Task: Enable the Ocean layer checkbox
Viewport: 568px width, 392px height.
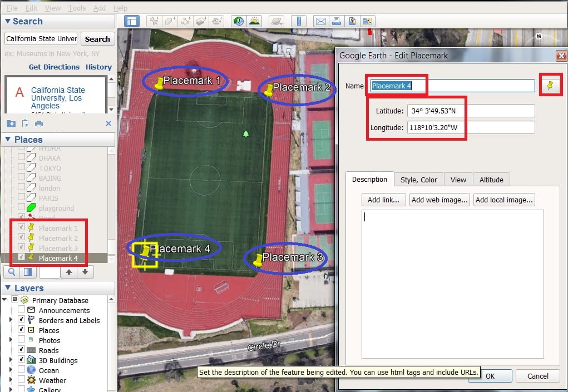Action: tap(21, 369)
